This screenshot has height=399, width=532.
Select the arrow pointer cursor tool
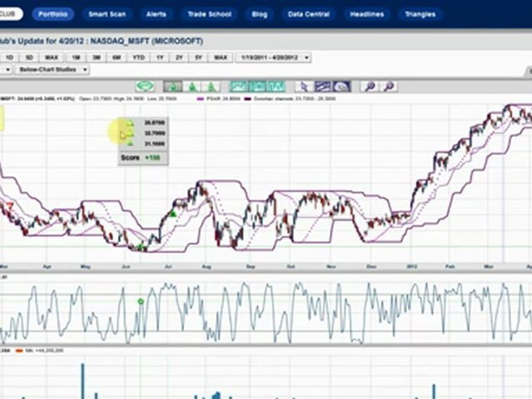tap(304, 86)
